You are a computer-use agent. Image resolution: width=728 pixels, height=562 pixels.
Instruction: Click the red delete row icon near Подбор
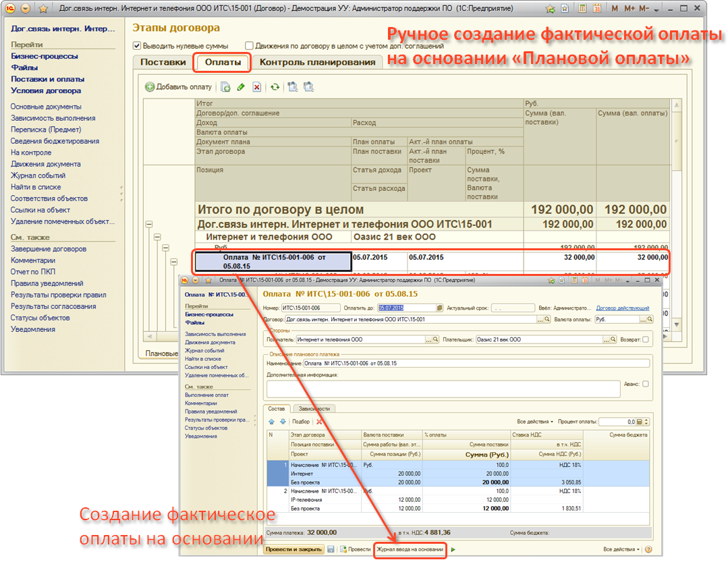[319, 422]
